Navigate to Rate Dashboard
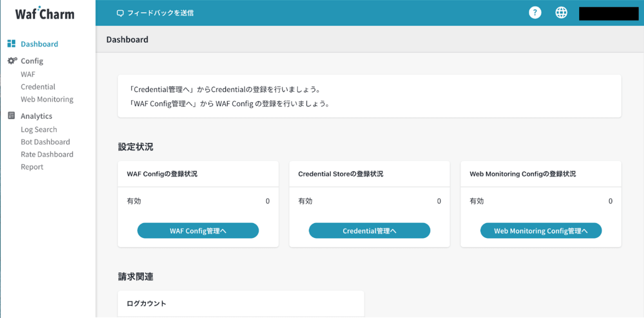Viewport: 644px width, 318px height. (47, 154)
